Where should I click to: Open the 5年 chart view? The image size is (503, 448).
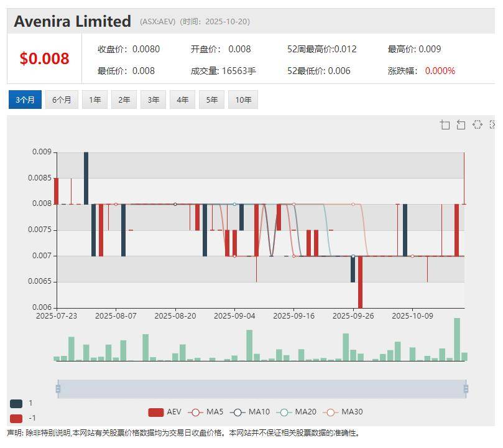coord(211,100)
